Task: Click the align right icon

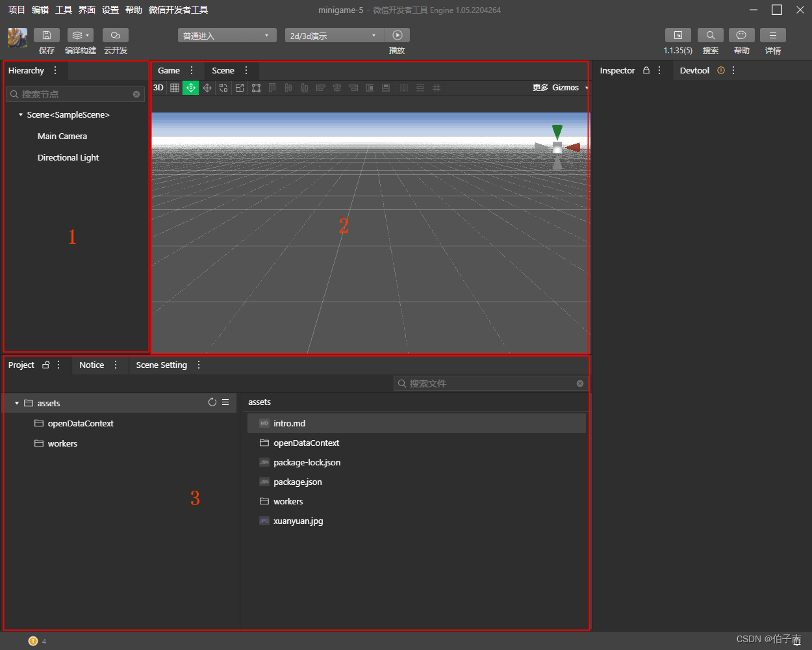Action: point(353,88)
